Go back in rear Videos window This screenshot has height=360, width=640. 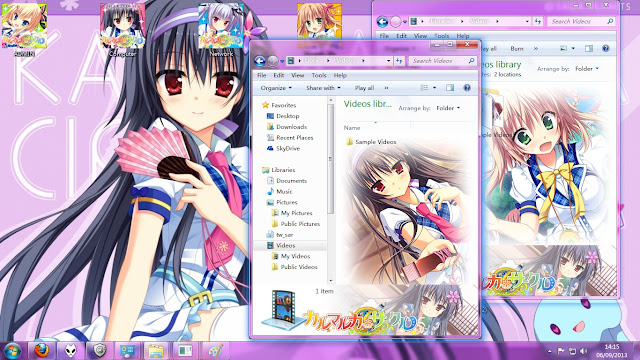click(382, 21)
